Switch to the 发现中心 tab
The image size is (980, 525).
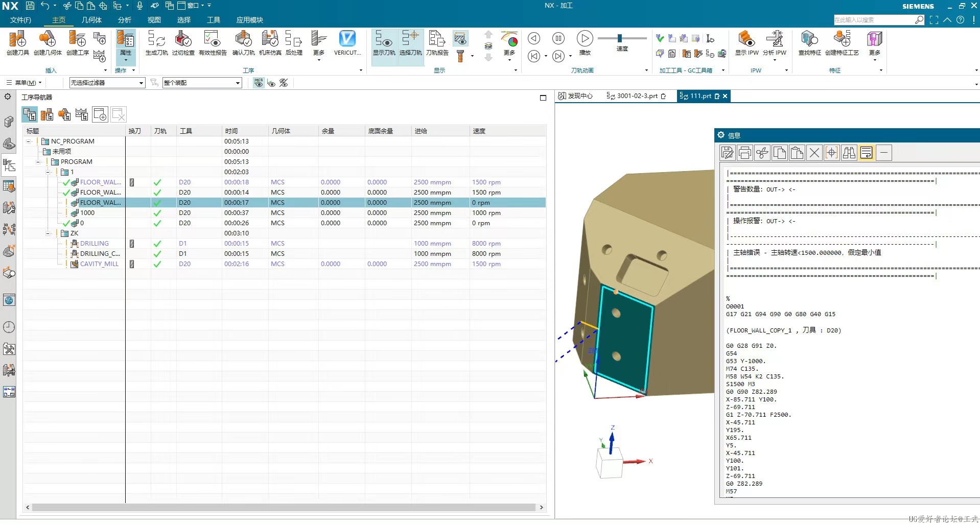pyautogui.click(x=576, y=96)
